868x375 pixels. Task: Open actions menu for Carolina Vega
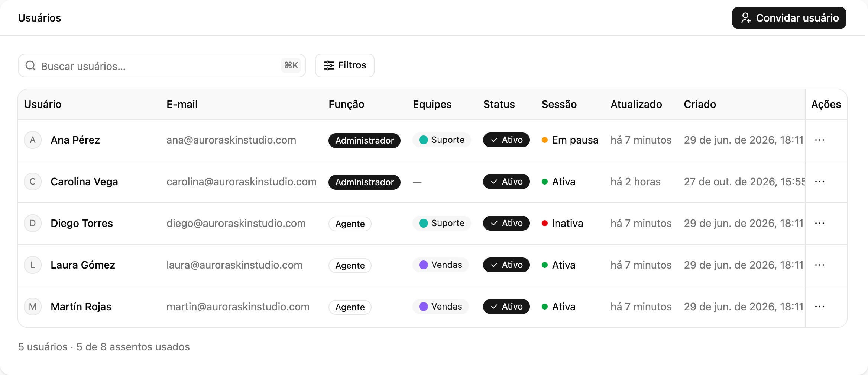[x=819, y=182]
